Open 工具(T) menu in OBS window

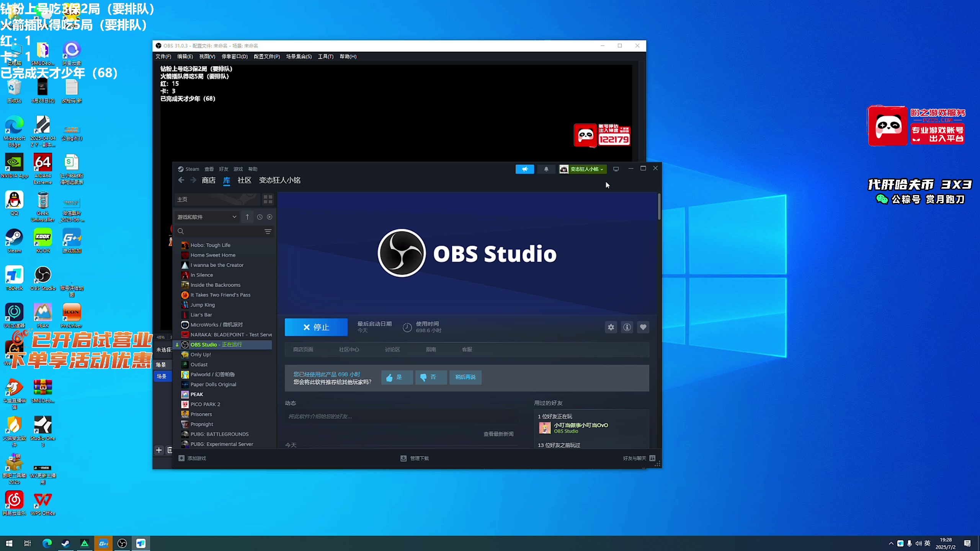[325, 57]
